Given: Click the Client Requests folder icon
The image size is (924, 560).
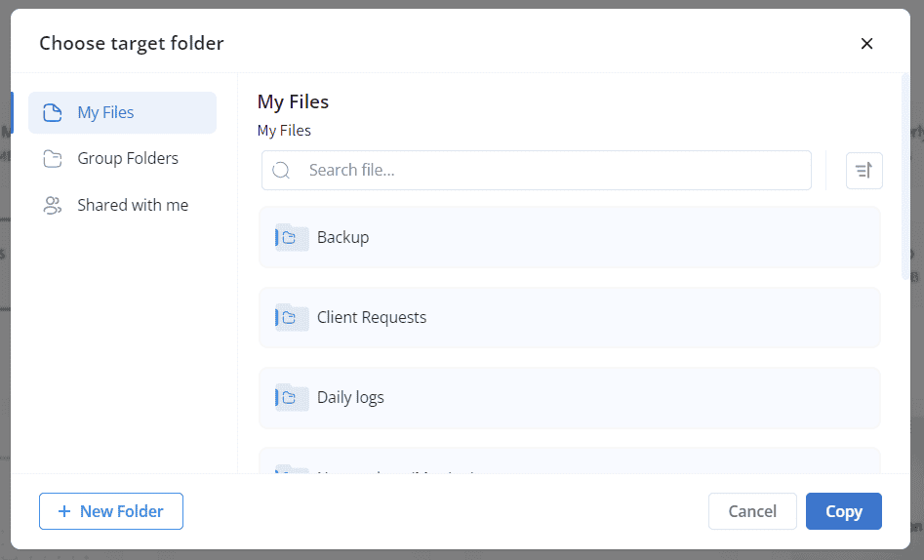Looking at the screenshot, I should point(292,318).
